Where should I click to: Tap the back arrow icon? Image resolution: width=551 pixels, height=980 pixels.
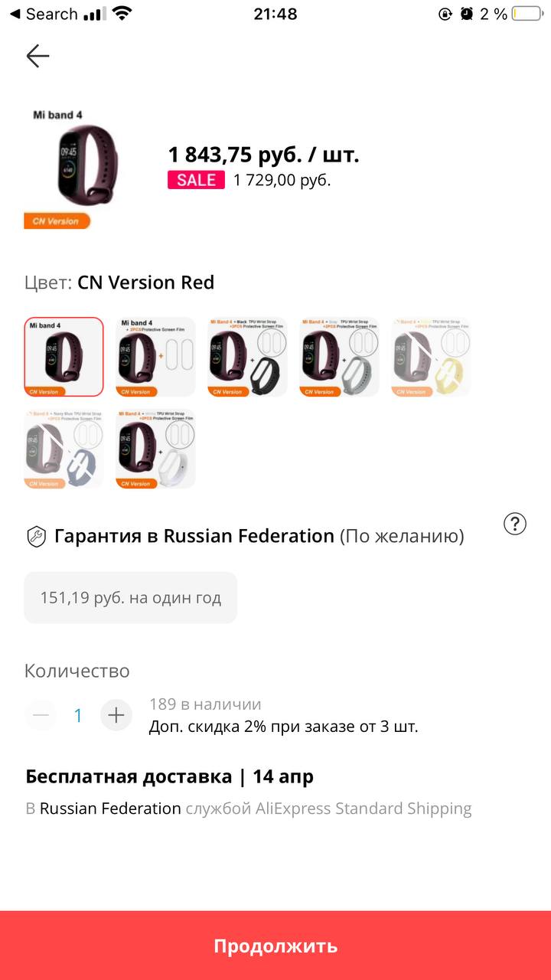(37, 56)
